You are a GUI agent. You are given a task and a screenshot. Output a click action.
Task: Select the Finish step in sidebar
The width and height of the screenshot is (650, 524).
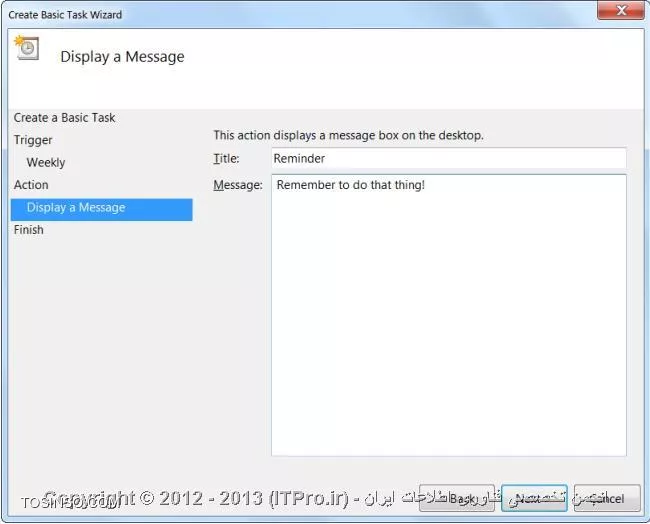click(29, 230)
